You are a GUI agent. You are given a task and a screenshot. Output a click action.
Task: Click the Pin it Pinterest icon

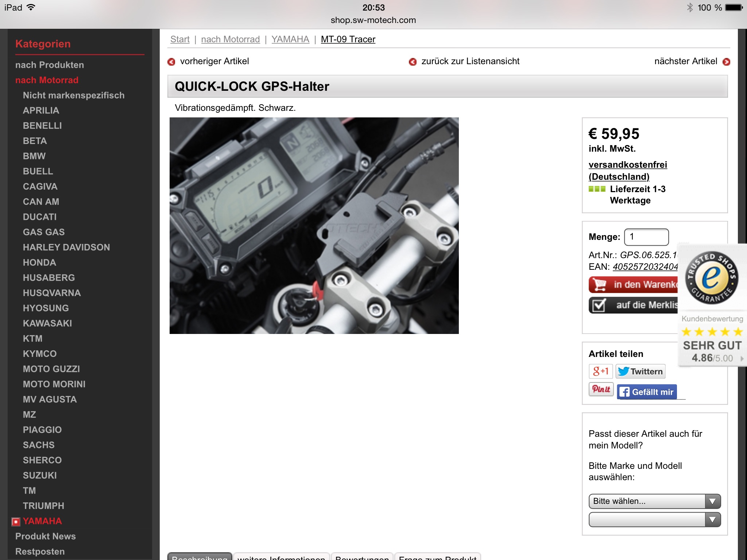(601, 389)
